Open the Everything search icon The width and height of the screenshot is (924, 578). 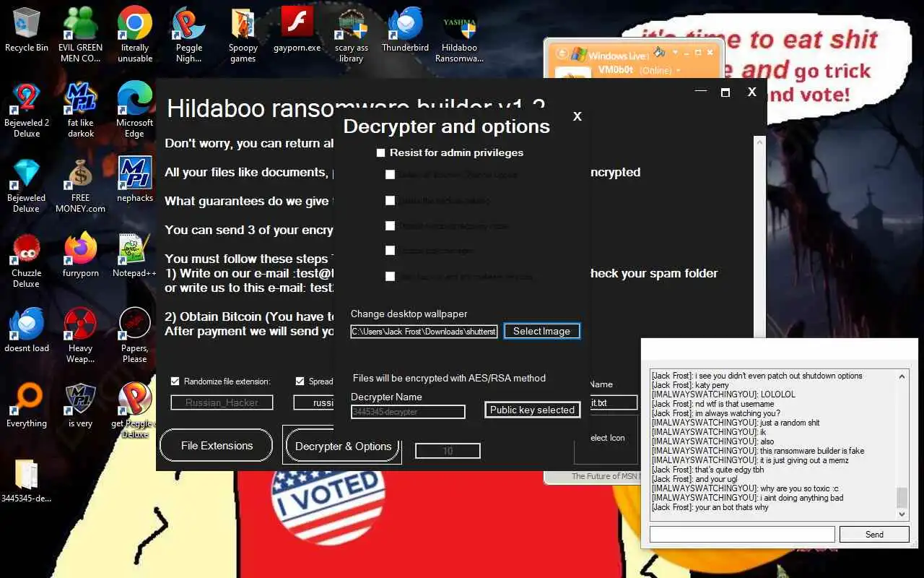tap(27, 405)
